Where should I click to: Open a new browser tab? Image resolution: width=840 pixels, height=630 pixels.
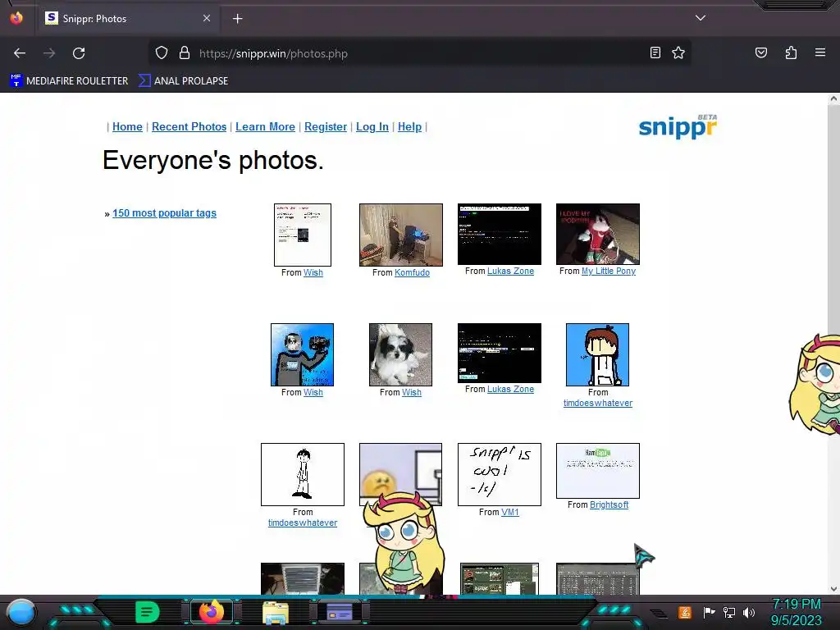237,19
